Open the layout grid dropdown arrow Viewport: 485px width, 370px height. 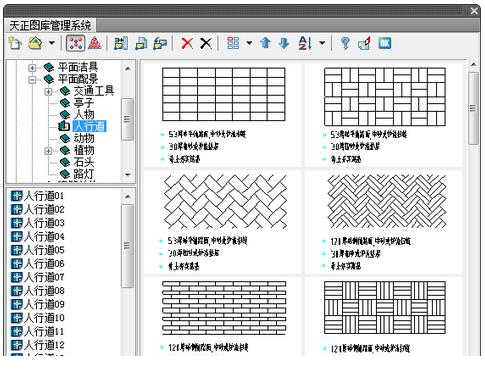(x=249, y=43)
